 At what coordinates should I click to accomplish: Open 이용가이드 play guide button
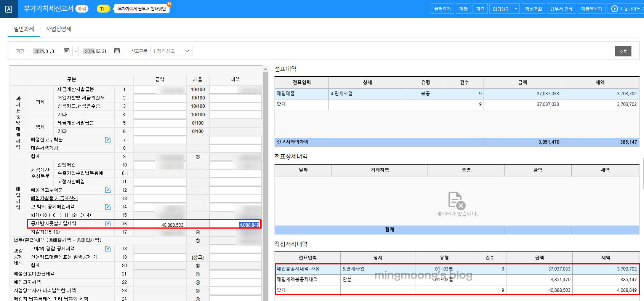[x=625, y=9]
